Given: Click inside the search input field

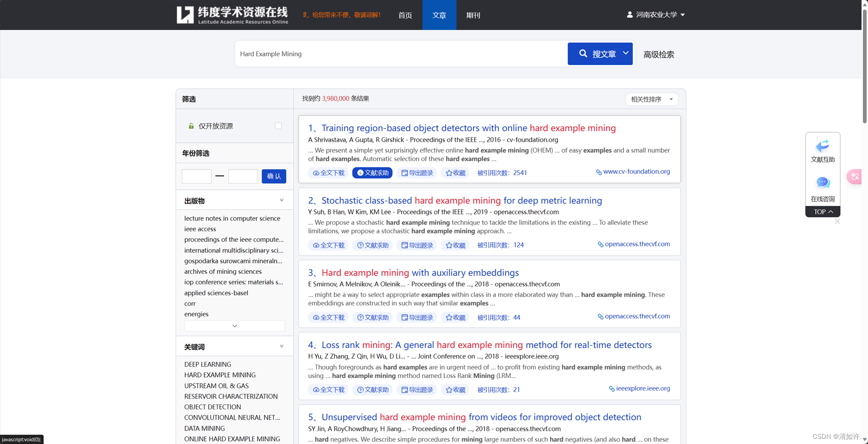Looking at the screenshot, I should [x=399, y=53].
